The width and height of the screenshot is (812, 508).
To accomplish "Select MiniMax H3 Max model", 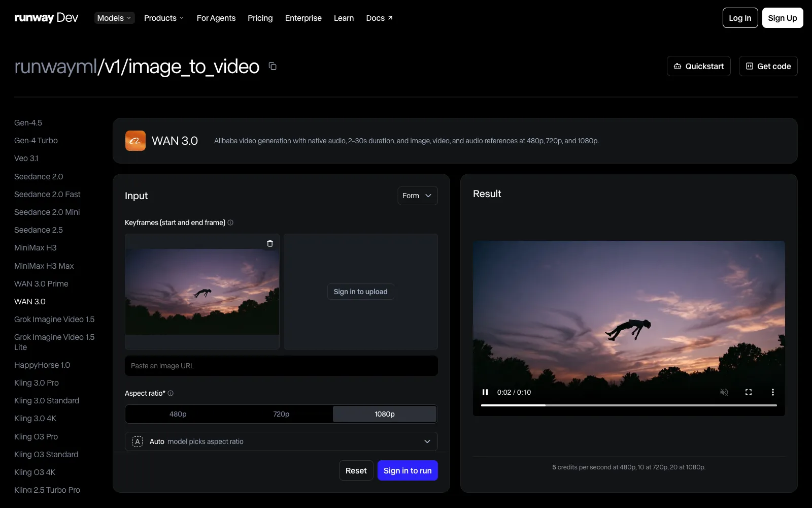I will click(44, 266).
